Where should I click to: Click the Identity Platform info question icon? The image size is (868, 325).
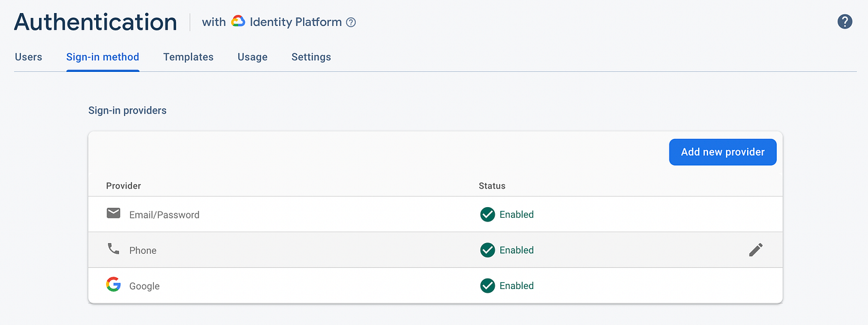coord(351,23)
